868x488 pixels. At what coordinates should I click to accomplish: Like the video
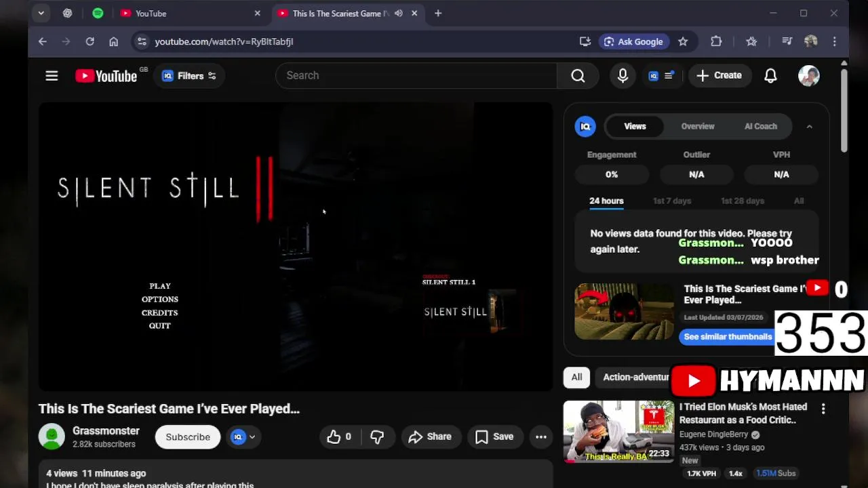pyautogui.click(x=340, y=437)
